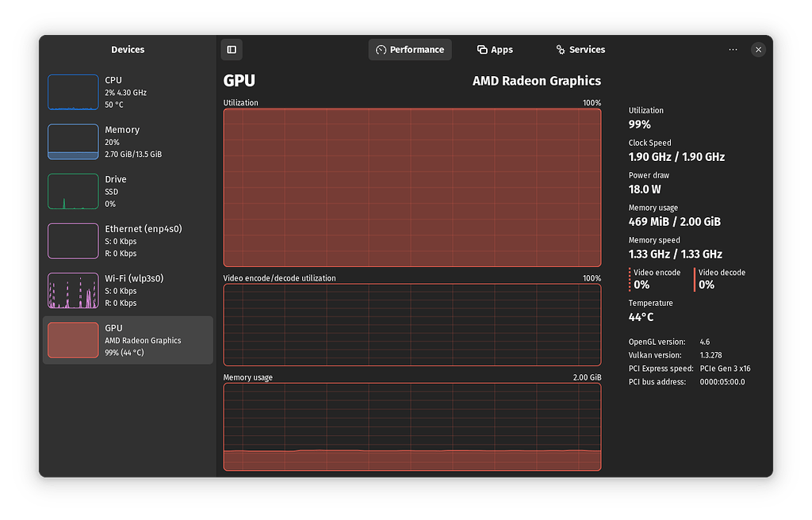
Task: Open the ellipsis app menu
Action: click(733, 49)
